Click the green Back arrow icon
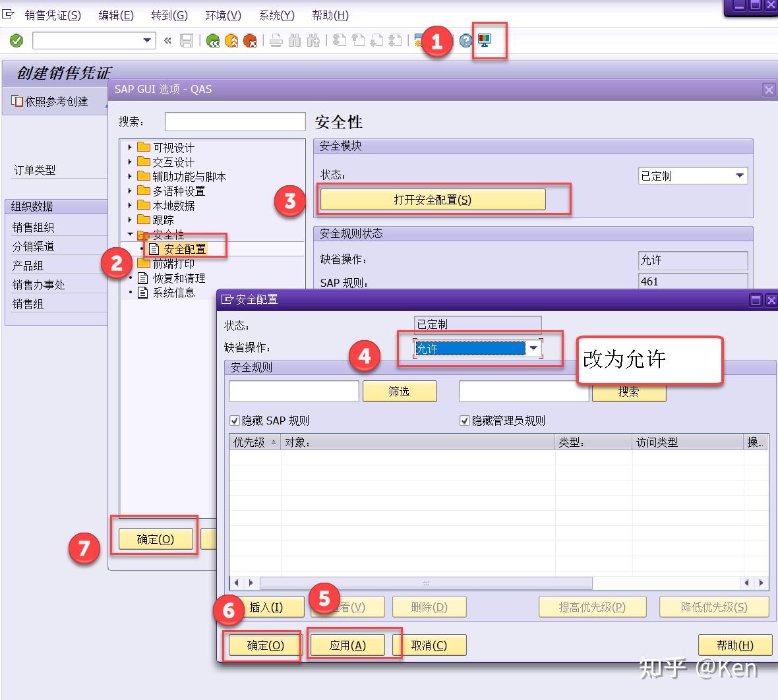The width and height of the screenshot is (778, 700). 212,41
